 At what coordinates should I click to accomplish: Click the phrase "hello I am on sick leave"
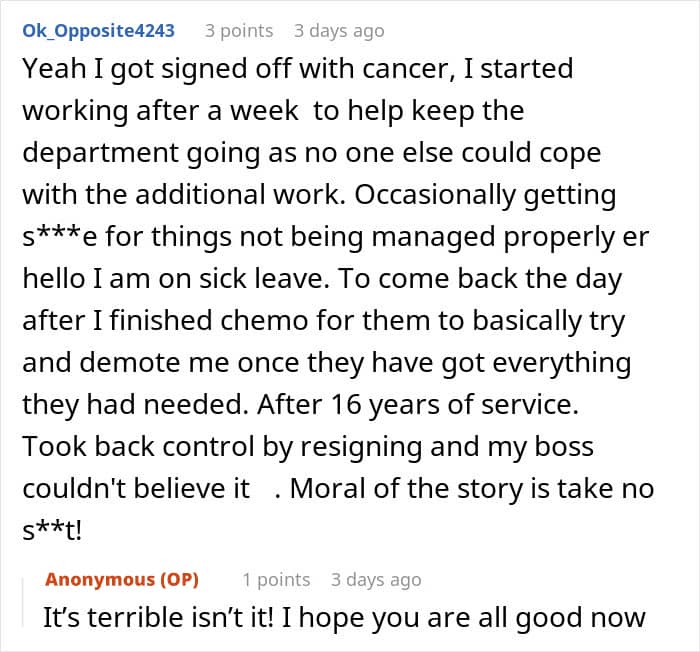[172, 278]
